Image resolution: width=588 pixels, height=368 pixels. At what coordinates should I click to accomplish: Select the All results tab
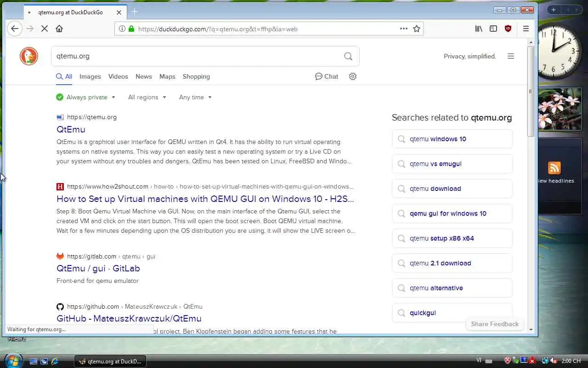pyautogui.click(x=64, y=76)
